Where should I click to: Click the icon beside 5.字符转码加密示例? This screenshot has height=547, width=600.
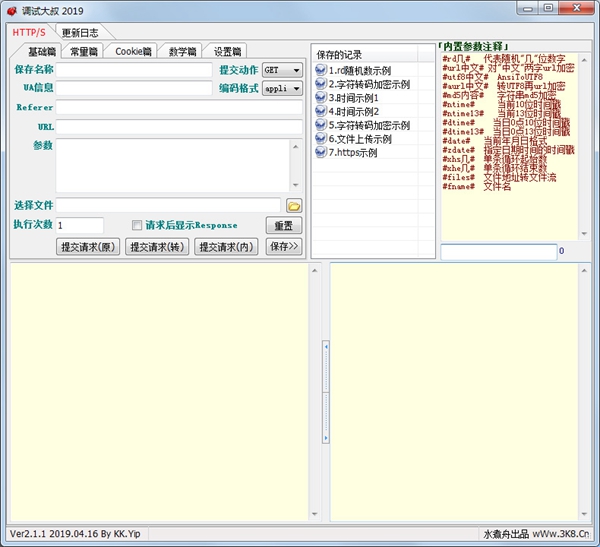pyautogui.click(x=321, y=126)
